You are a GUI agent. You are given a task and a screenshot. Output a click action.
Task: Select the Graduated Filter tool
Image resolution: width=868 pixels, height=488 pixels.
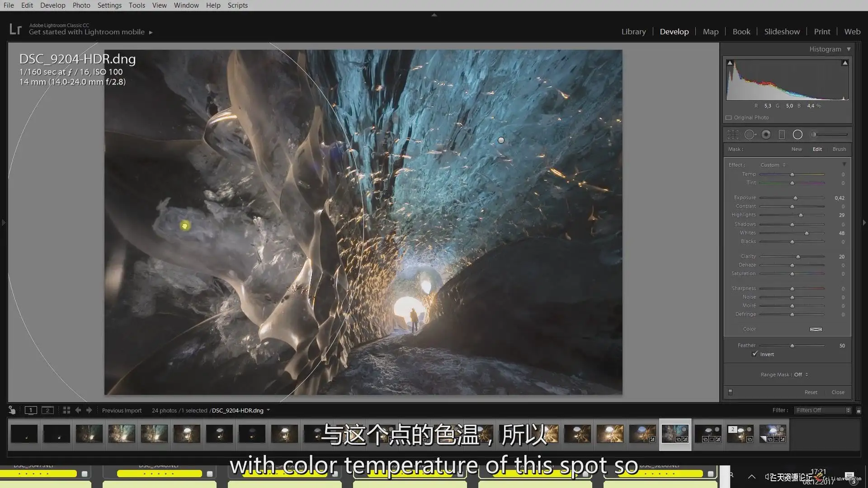(782, 135)
